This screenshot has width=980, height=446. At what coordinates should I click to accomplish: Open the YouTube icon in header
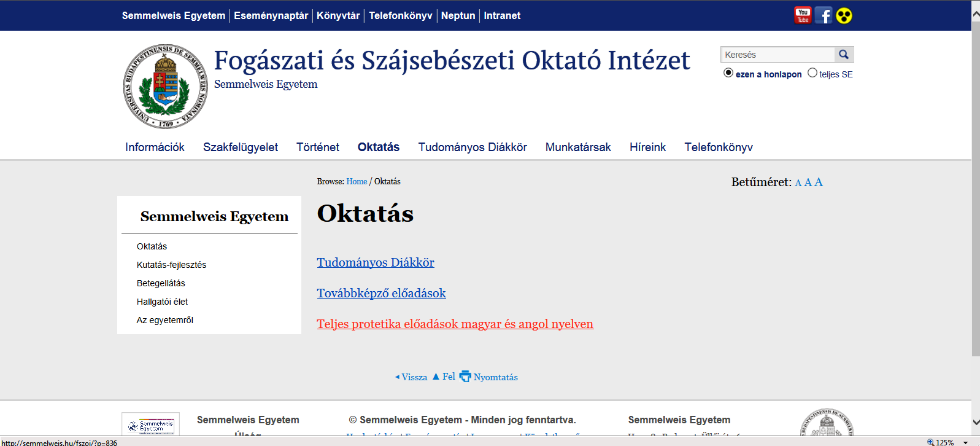tap(803, 15)
